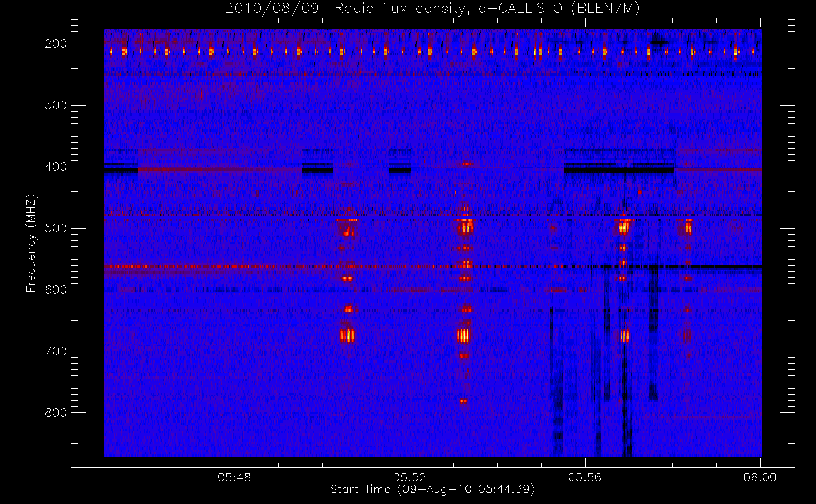Click the 'e-CALLISTO (BLEN7M)' title text
The height and width of the screenshot is (504, 816).
coord(559,9)
